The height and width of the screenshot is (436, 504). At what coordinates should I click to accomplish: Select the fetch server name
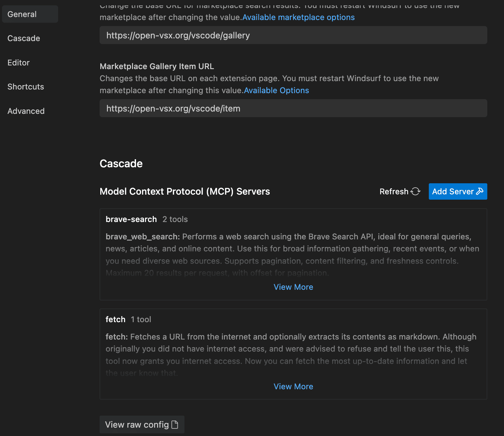click(x=115, y=319)
